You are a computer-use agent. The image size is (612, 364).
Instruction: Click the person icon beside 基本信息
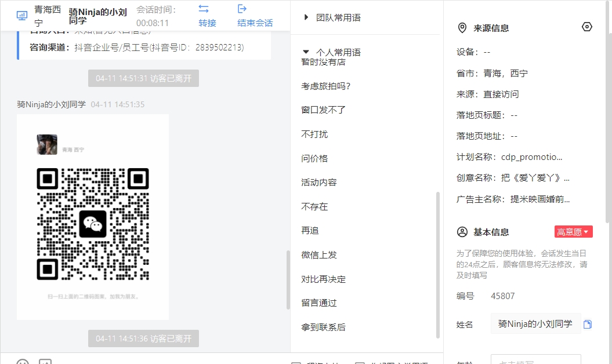[462, 232]
